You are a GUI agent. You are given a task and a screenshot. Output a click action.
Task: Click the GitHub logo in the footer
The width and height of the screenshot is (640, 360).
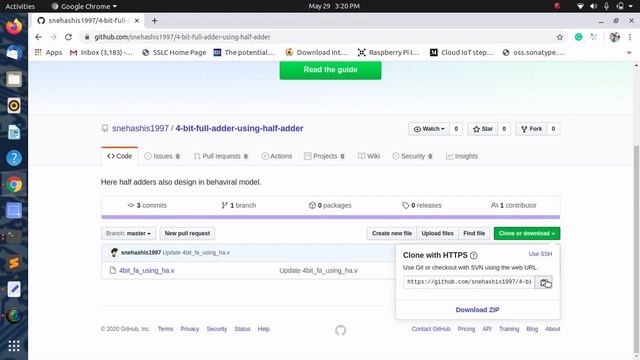click(x=340, y=330)
